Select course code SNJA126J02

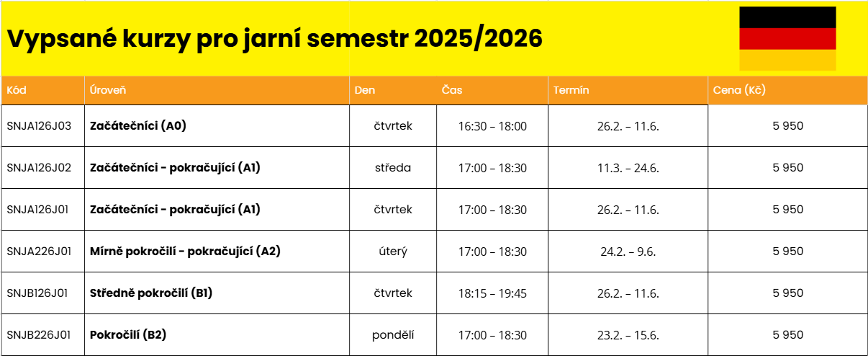pyautogui.click(x=39, y=168)
